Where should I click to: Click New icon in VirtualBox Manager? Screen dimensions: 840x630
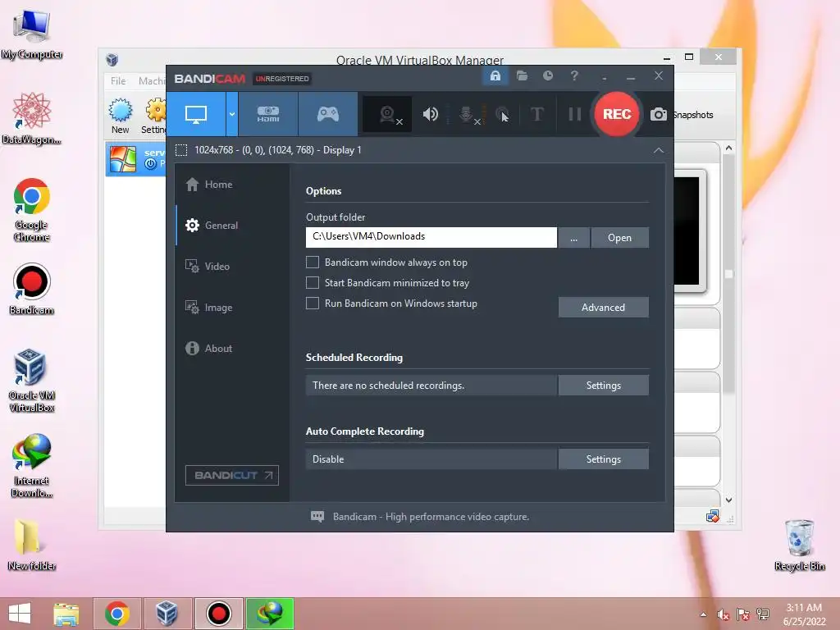point(120,116)
